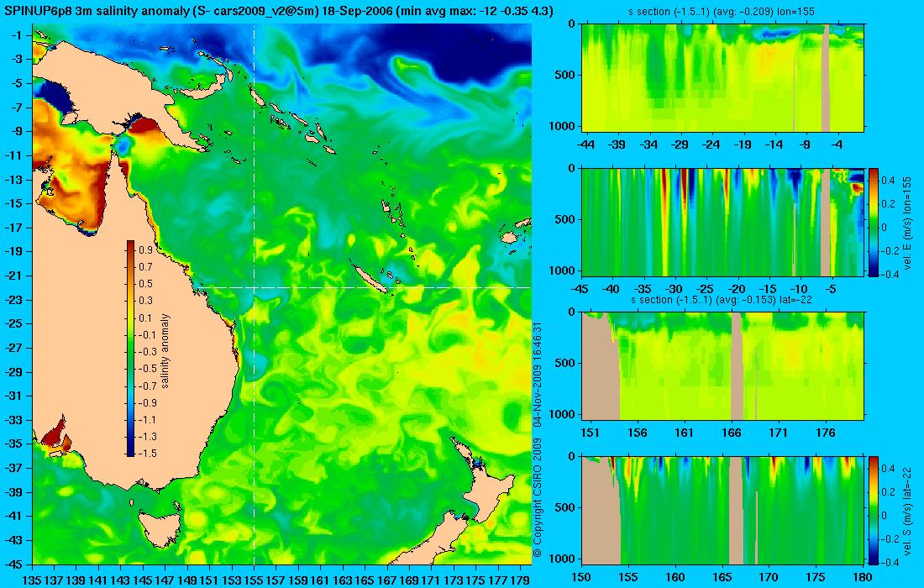This screenshot has height=588, width=924.
Task: Select the 's section' title ending 'lat=-22'
Action: coord(722,299)
